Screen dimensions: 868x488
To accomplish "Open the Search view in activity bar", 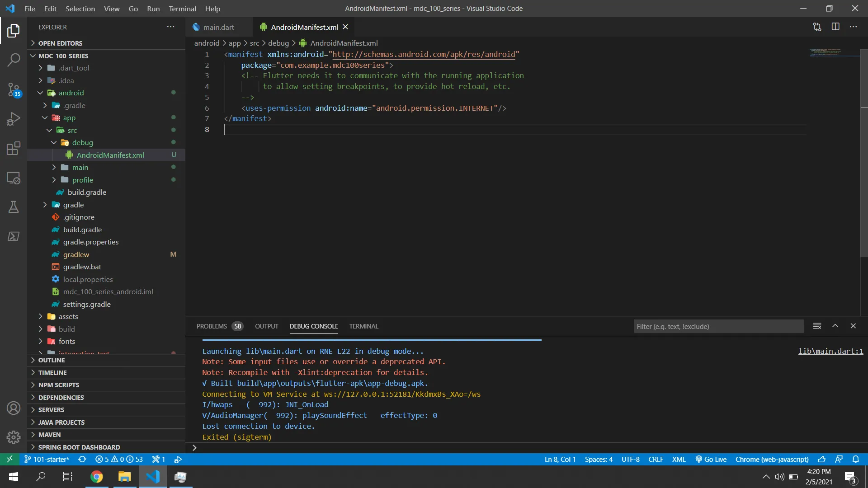I will tap(14, 60).
